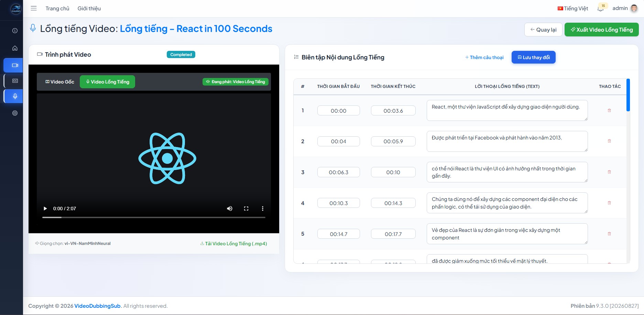
Task: Play the video
Action: coord(45,209)
